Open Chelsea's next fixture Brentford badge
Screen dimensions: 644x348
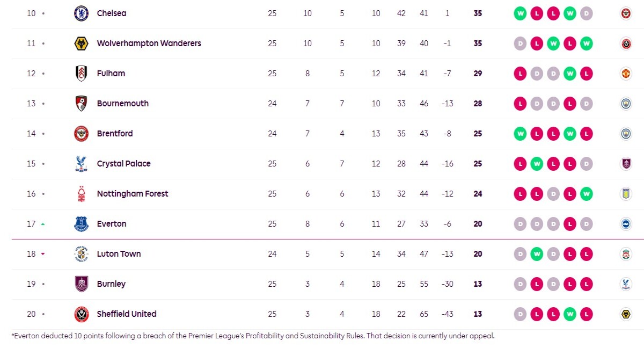click(626, 13)
